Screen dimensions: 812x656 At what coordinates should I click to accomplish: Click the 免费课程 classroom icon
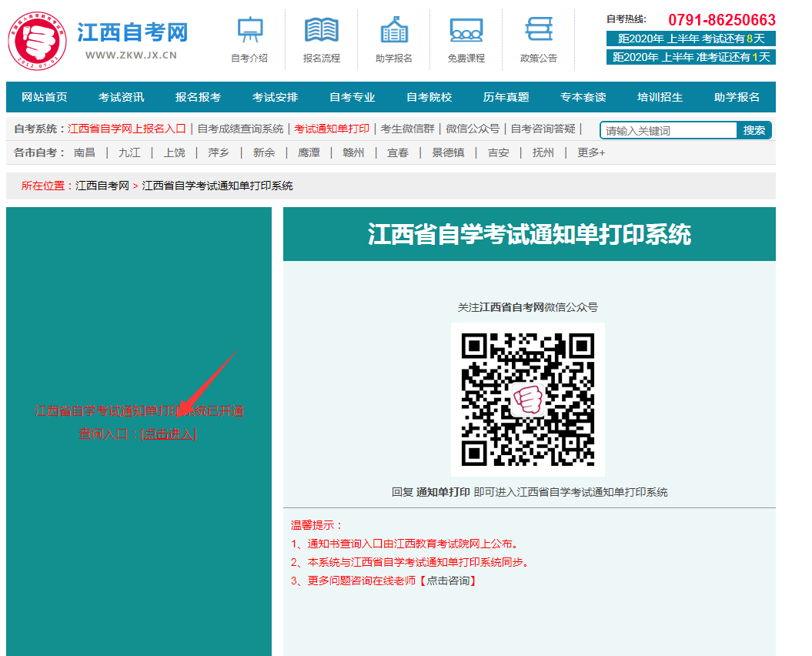[x=466, y=31]
